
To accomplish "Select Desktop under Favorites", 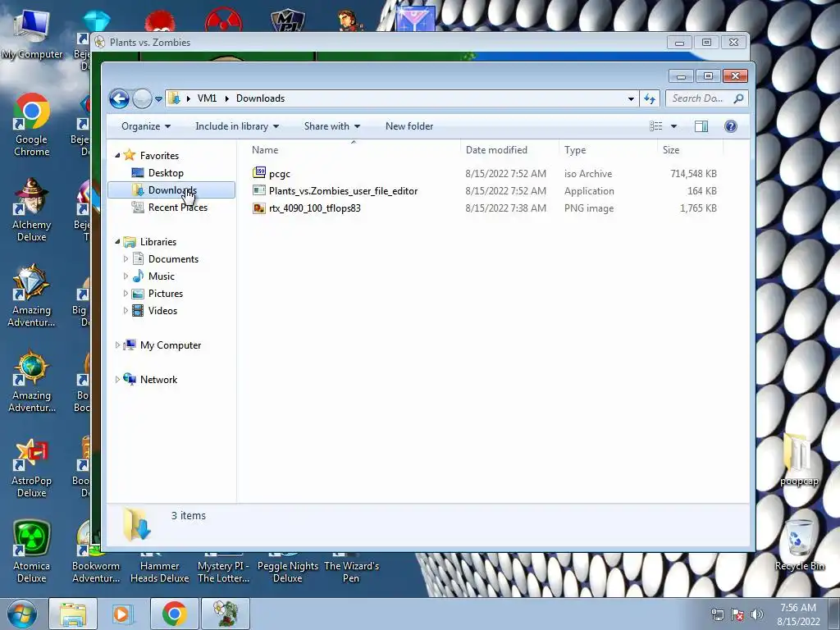I will click(x=166, y=173).
